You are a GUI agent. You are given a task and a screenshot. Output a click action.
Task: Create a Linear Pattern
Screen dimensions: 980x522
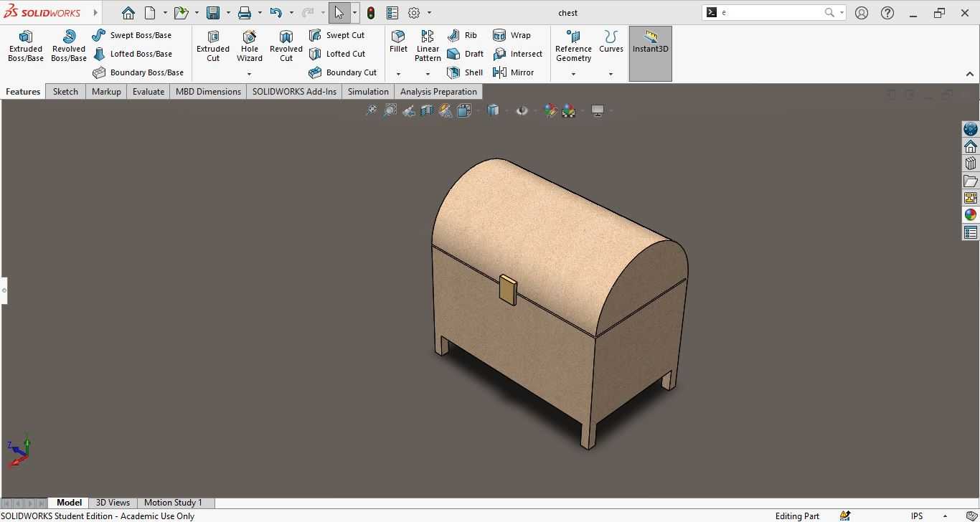click(x=428, y=46)
